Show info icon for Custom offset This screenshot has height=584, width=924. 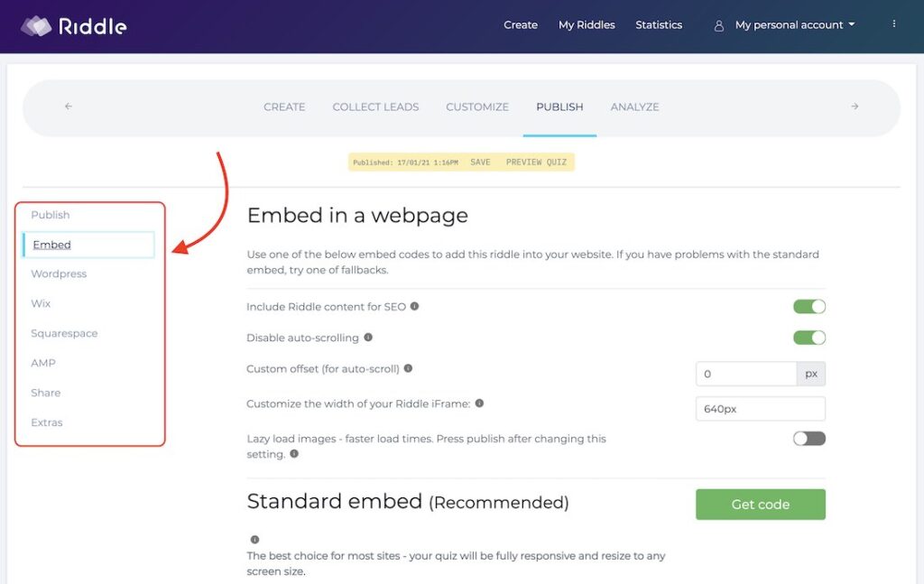[x=408, y=368]
